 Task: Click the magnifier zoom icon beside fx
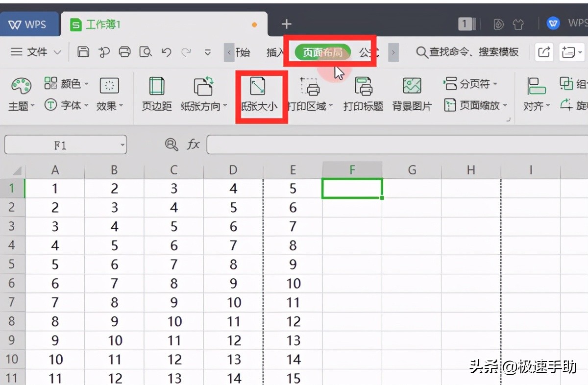click(171, 144)
